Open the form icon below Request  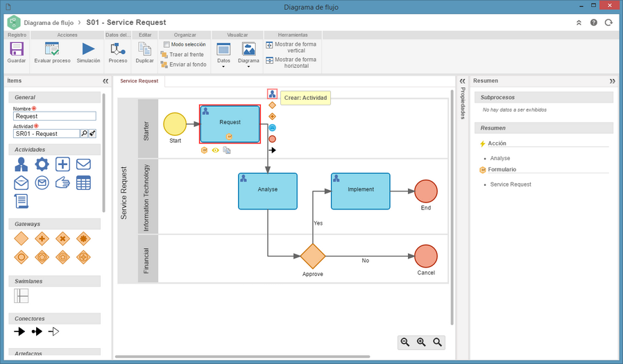pos(204,150)
